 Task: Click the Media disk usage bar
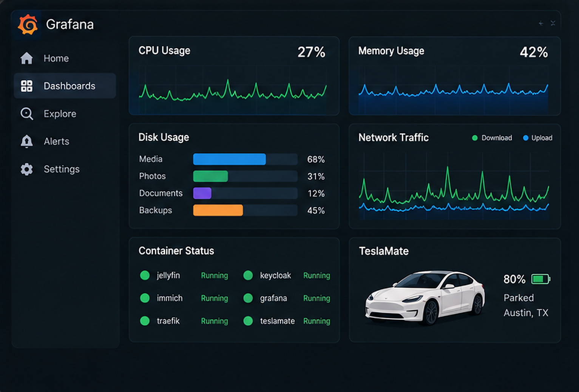[x=245, y=159]
